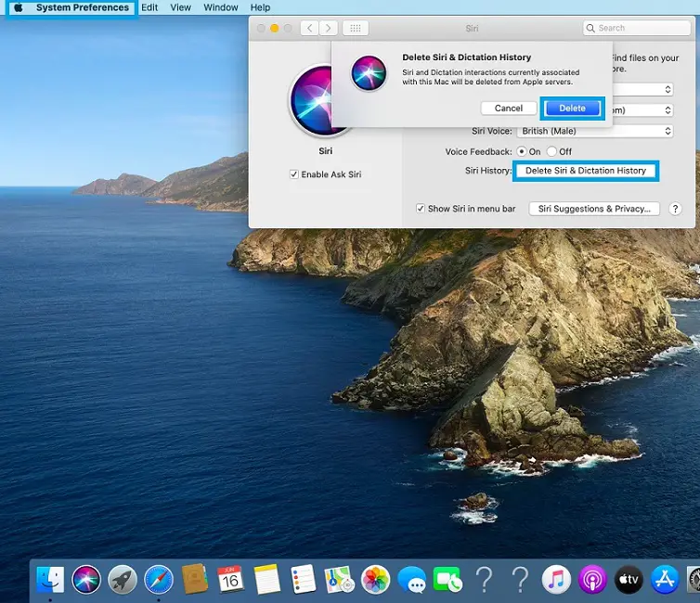Open Apple TV icon in Dock

[x=629, y=580]
